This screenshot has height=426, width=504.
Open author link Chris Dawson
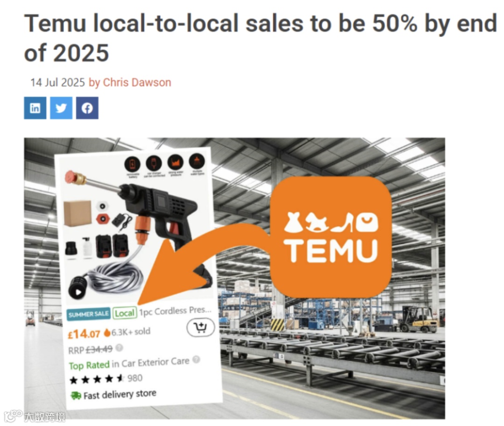(137, 82)
